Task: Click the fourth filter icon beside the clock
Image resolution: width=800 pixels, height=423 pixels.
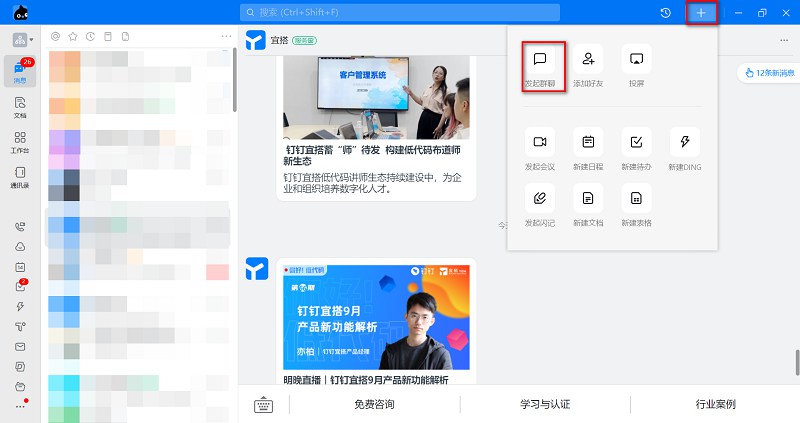Action: coord(108,36)
